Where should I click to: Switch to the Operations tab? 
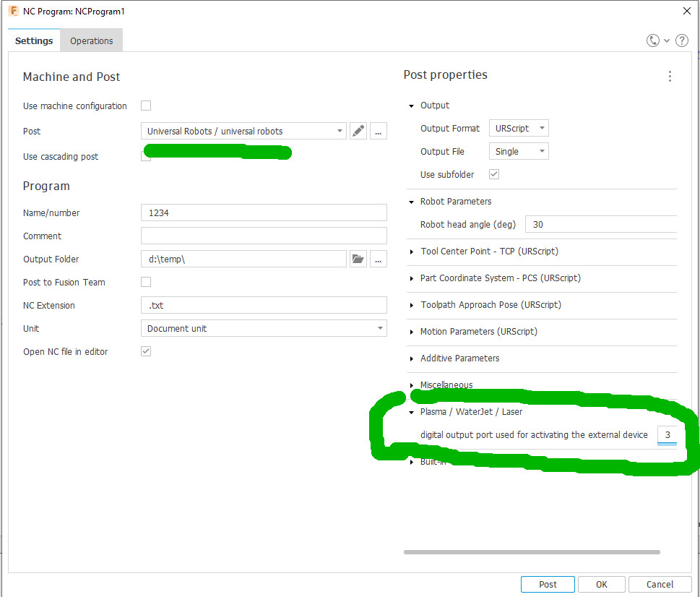(91, 40)
